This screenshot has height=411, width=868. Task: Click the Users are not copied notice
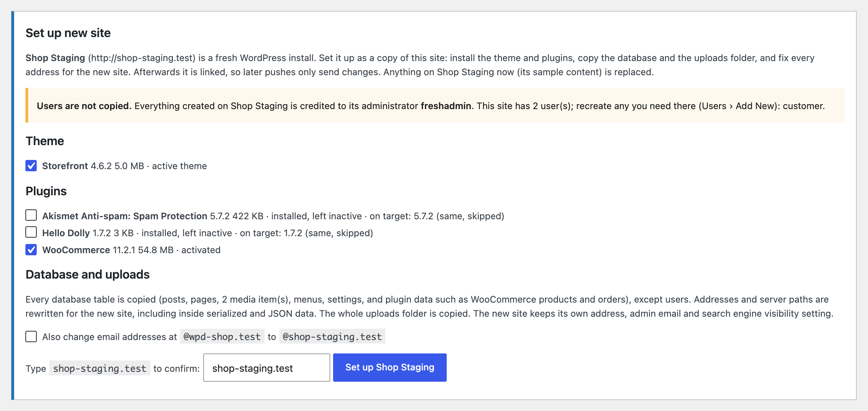point(435,106)
